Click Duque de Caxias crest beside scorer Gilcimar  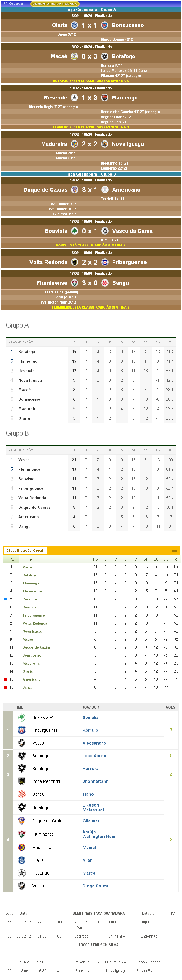(x=22, y=821)
